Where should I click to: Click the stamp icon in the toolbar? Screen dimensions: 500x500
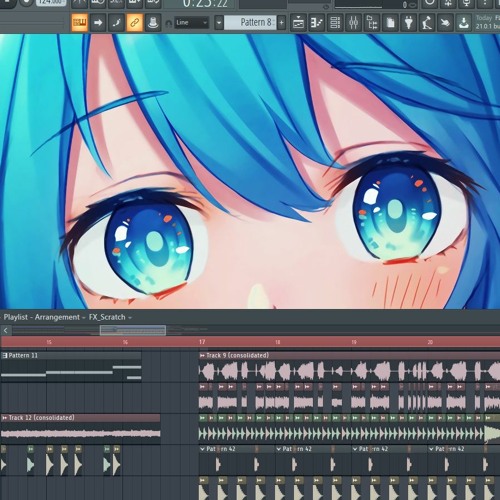click(x=153, y=23)
